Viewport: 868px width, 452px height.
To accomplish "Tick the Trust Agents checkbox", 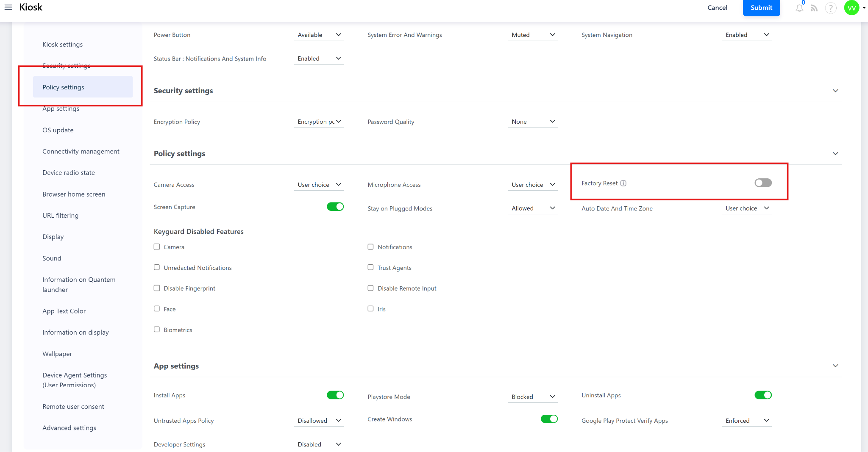I will (x=370, y=267).
